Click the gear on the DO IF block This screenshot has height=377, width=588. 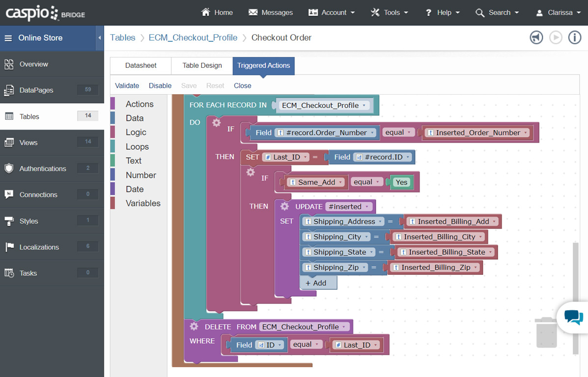point(216,122)
